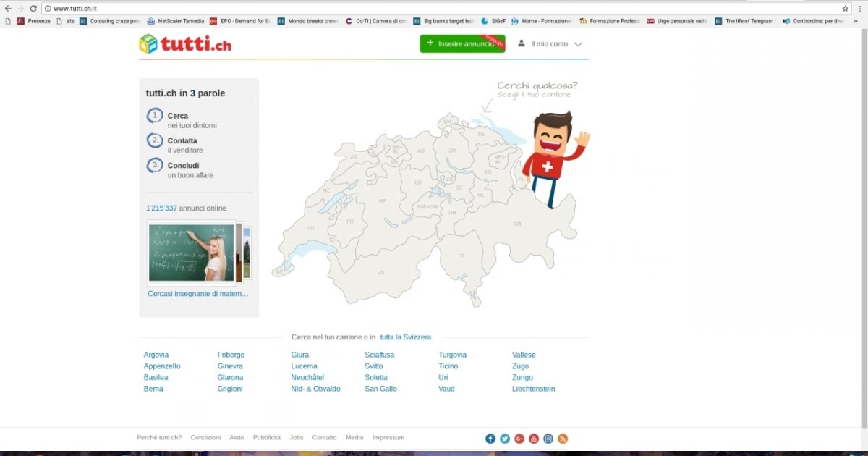The image size is (868, 456).
Task: Open the Facebook social icon in footer
Action: coord(490,439)
